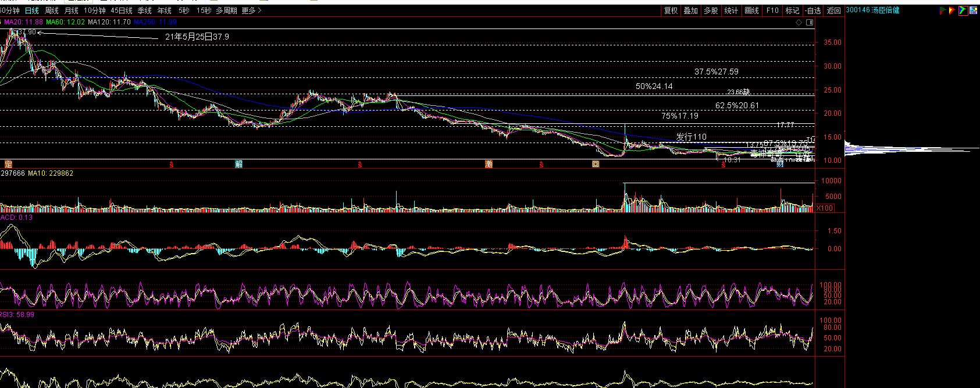
Task: Click the 解 event marker on the time axis
Action: pyautogui.click(x=238, y=165)
